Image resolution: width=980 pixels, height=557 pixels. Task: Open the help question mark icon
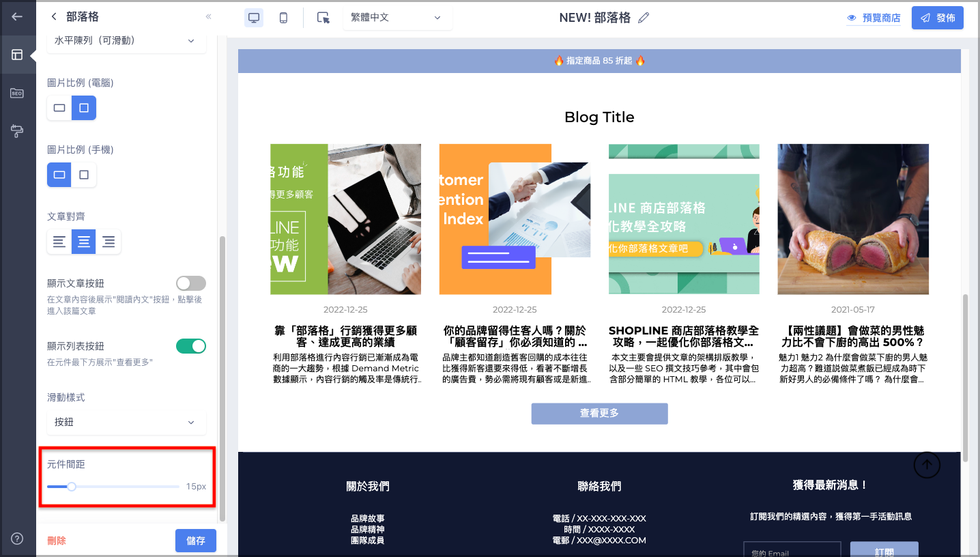tap(17, 539)
